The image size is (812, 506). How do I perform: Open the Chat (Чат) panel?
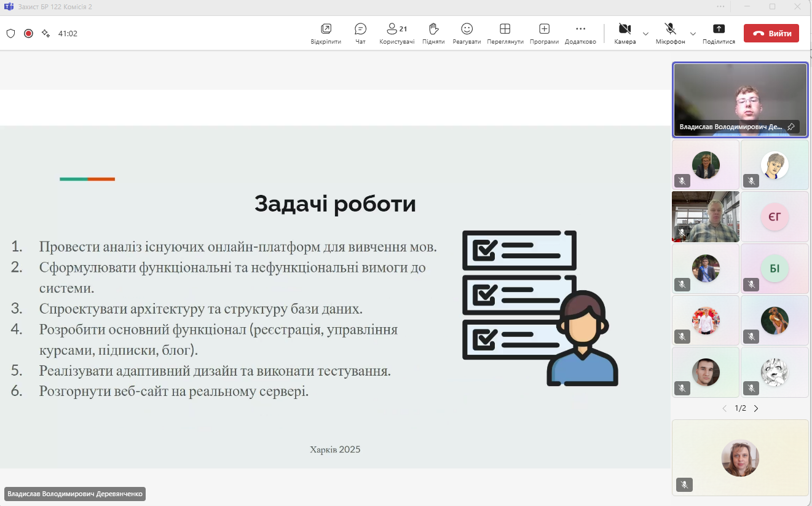point(360,33)
